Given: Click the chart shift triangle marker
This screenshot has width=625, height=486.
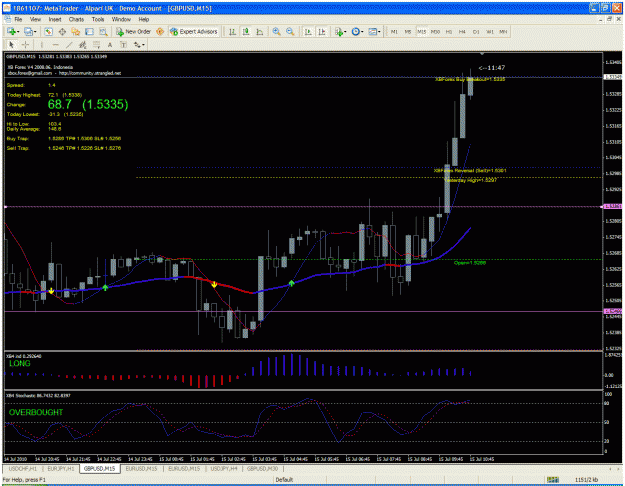Looking at the screenshot, I should (x=482, y=54).
